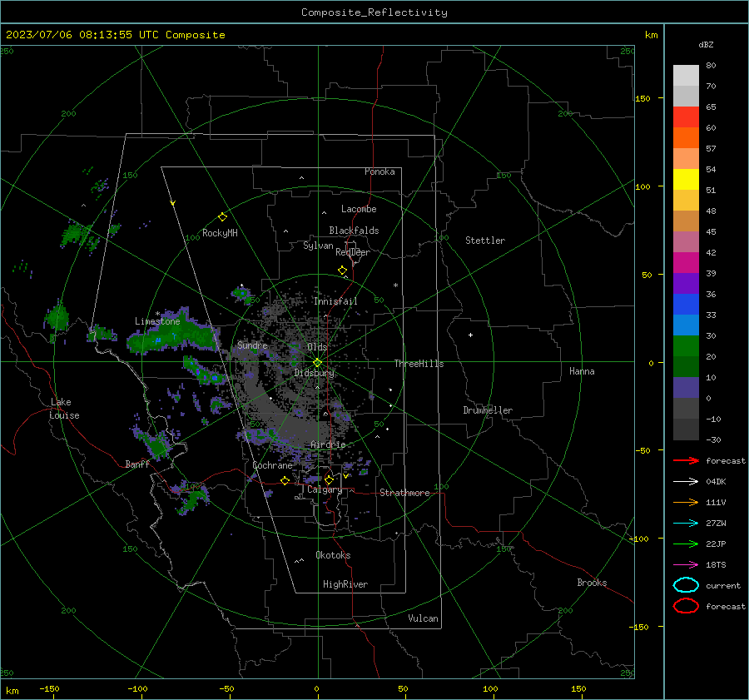Click the Sylvan label
The width and height of the screenshot is (749, 700).
point(318,246)
